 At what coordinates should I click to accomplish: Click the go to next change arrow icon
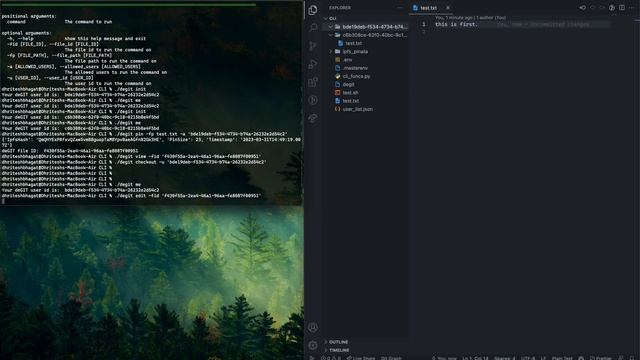[602, 7]
